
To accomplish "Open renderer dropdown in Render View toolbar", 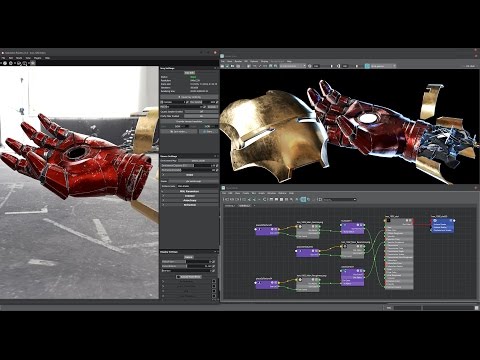I will pos(293,66).
